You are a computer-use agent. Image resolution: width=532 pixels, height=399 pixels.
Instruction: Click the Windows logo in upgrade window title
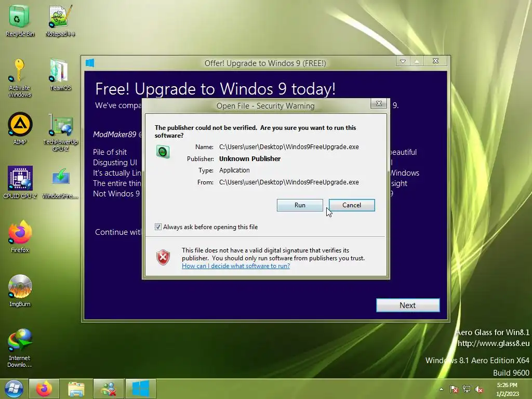(x=90, y=63)
